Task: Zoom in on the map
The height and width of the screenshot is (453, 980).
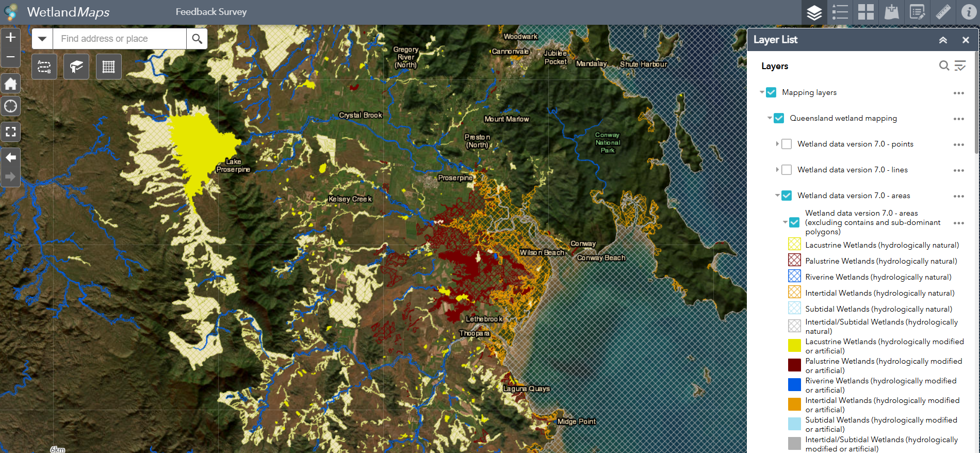Action: (11, 38)
